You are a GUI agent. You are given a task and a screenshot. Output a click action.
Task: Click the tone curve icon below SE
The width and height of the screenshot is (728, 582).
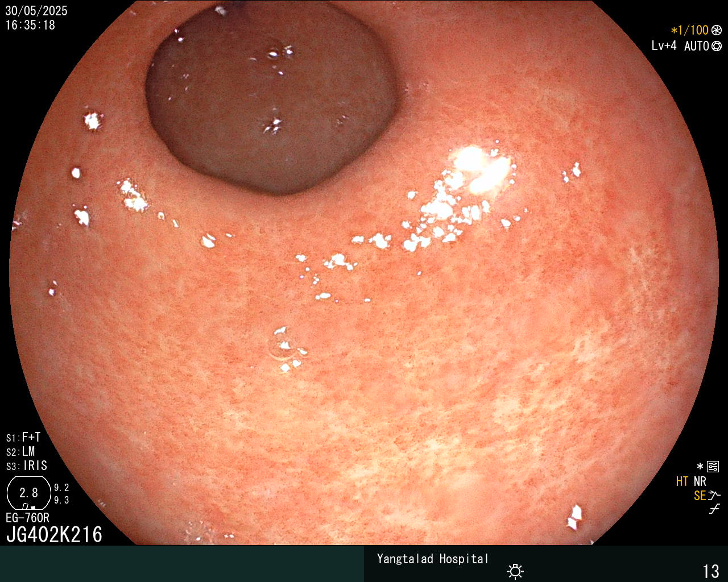point(714,509)
